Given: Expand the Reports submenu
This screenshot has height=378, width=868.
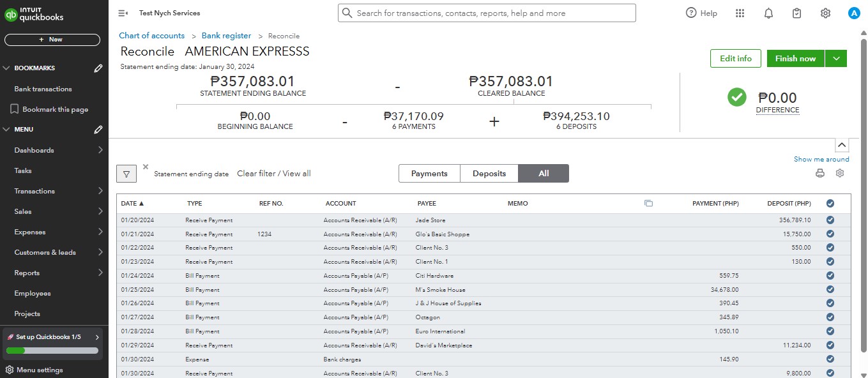Looking at the screenshot, I should 100,273.
